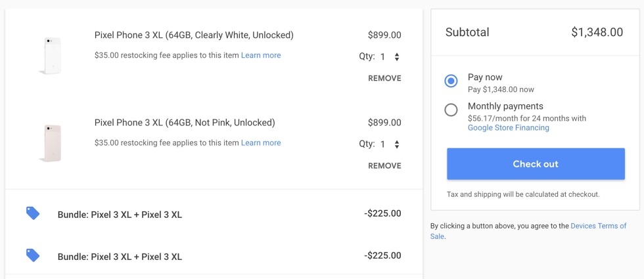Remove the Not Pink Pixel 3 XL

pyautogui.click(x=384, y=165)
